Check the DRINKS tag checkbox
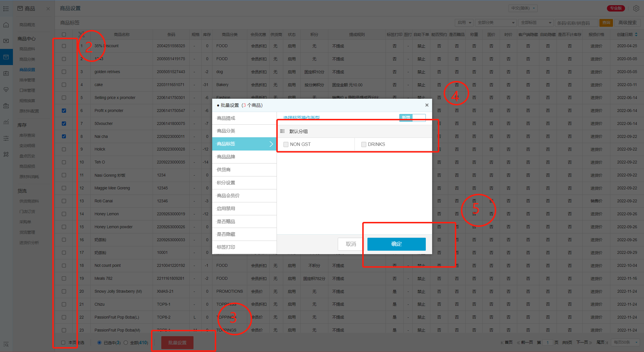Image resolution: width=644 pixels, height=352 pixels. coord(364,144)
